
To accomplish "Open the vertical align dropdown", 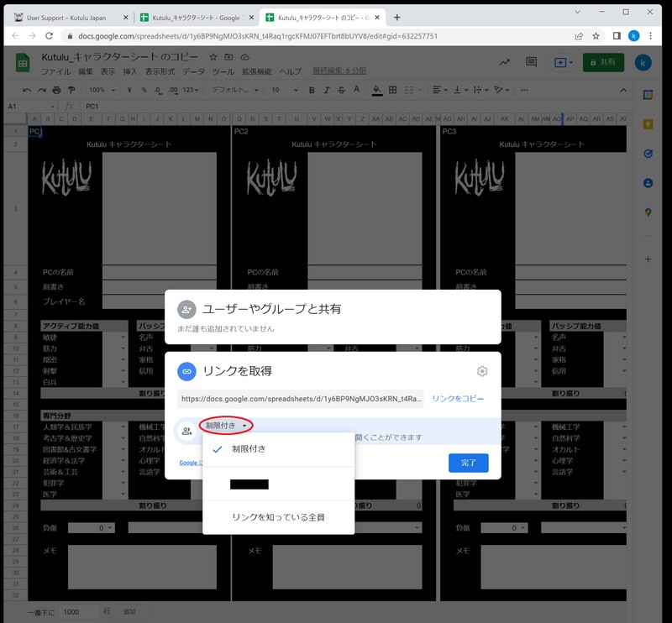I will coord(460,90).
